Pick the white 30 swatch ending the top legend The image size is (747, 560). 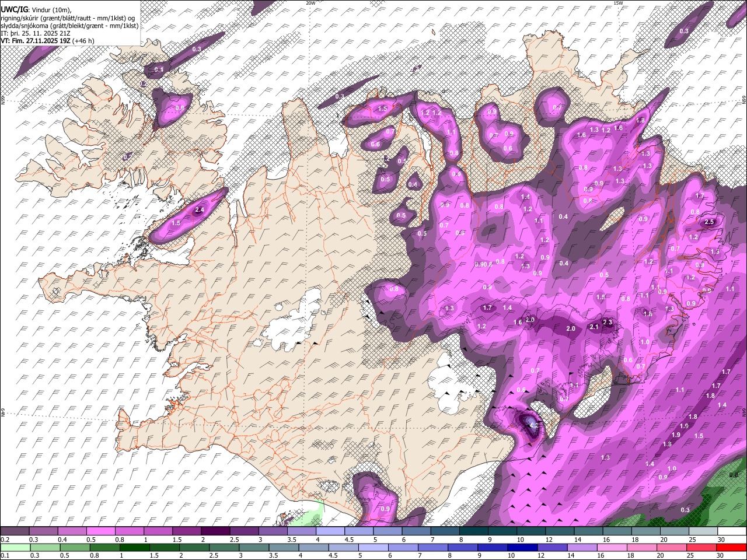pyautogui.click(x=732, y=531)
